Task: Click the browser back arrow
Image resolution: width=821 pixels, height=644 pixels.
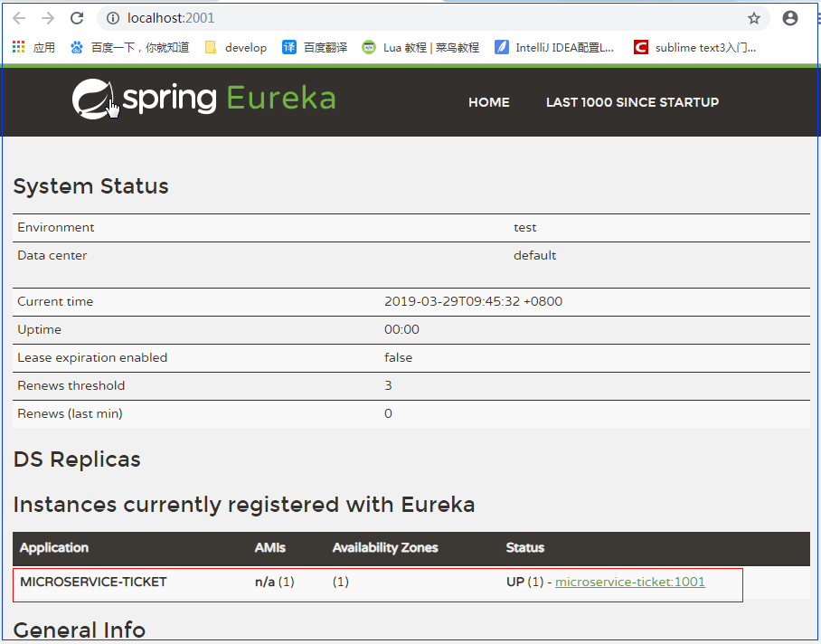Action: click(19, 18)
